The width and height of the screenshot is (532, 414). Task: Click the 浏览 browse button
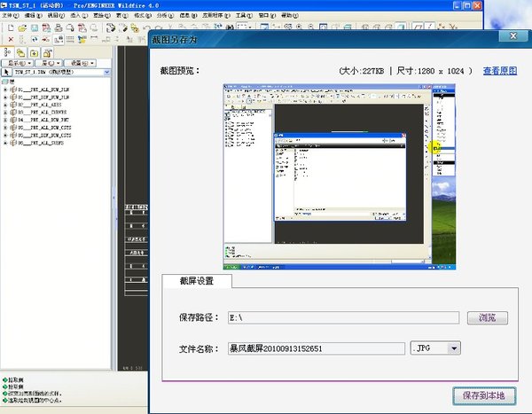tap(488, 318)
